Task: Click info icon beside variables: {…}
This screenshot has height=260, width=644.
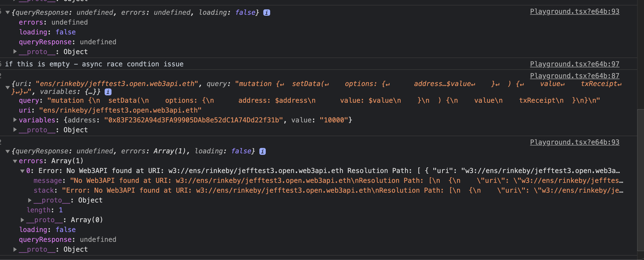Action: pyautogui.click(x=108, y=92)
